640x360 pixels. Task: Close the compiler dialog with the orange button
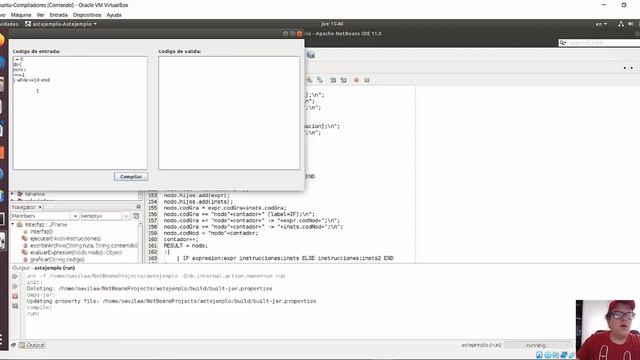tap(300, 33)
